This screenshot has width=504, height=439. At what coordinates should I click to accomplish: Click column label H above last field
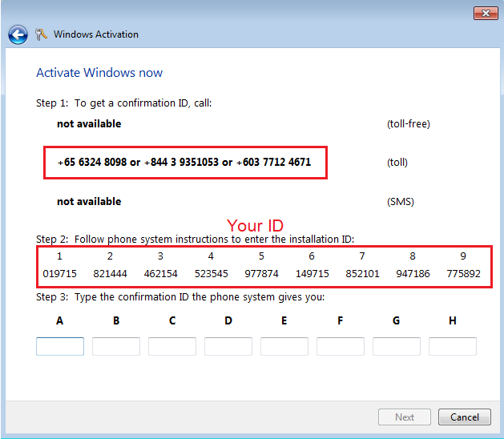[453, 320]
